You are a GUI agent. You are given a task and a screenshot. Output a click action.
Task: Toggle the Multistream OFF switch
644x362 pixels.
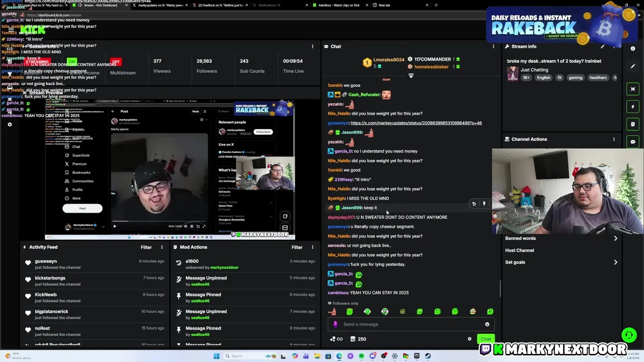(116, 62)
